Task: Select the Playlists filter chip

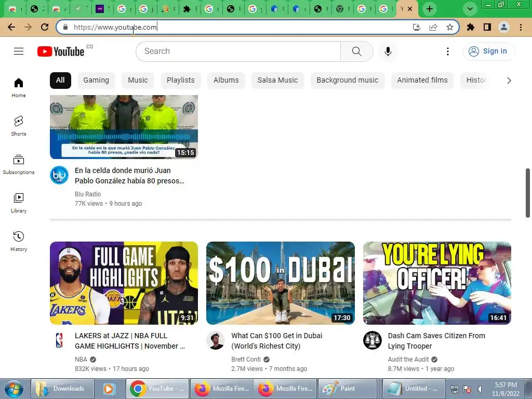Action: [x=180, y=81]
